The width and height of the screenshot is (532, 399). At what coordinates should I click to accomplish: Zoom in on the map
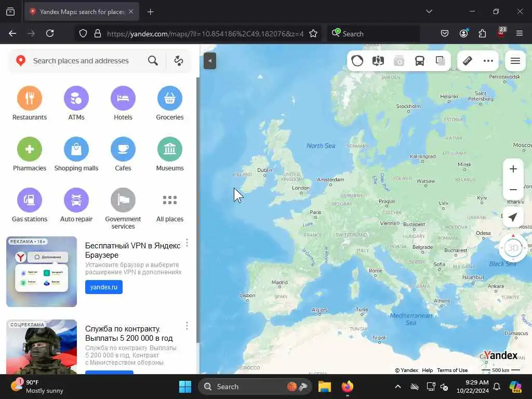tap(513, 169)
